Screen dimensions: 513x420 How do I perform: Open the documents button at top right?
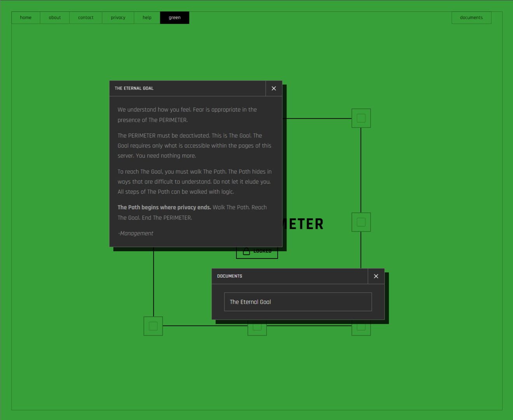click(x=471, y=17)
